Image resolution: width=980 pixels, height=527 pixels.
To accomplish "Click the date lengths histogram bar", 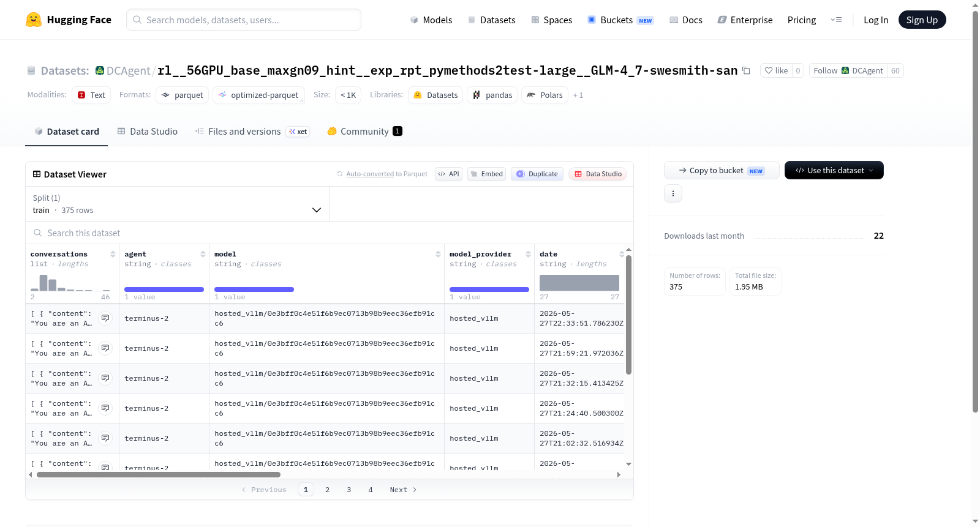I will (x=579, y=282).
